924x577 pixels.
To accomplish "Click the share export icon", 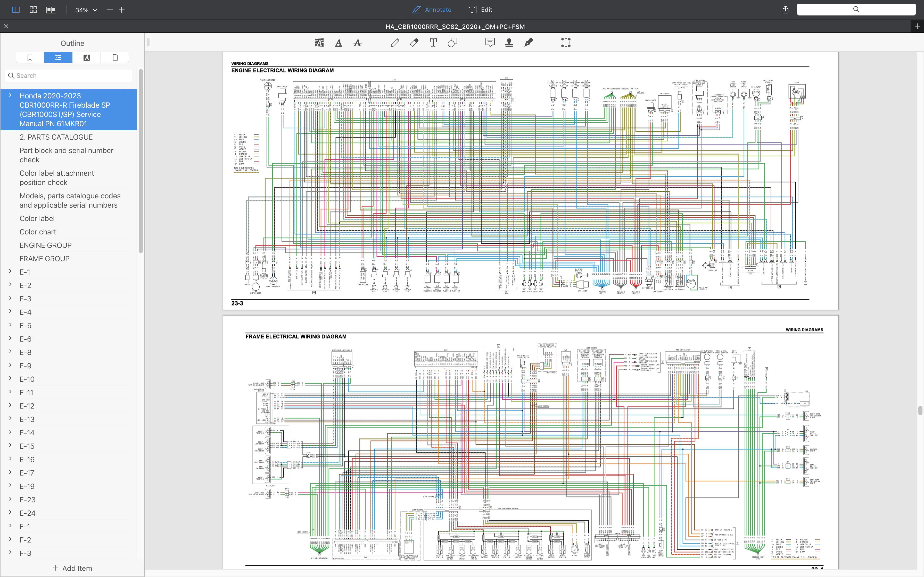I will click(785, 10).
